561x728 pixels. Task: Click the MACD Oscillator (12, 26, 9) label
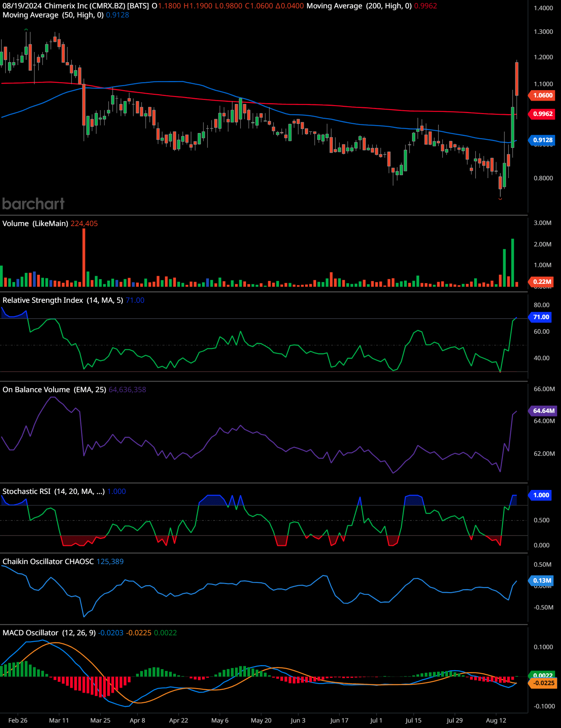click(49, 633)
